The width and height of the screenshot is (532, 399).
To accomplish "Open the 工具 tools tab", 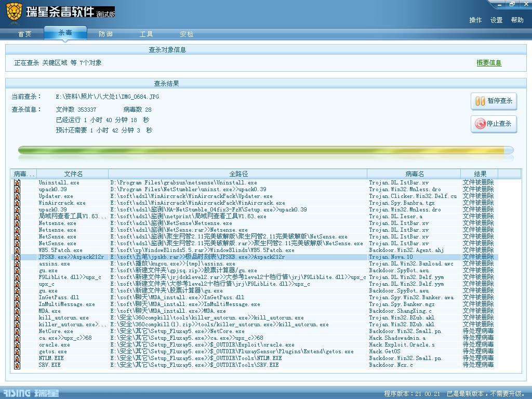I will pos(146,34).
